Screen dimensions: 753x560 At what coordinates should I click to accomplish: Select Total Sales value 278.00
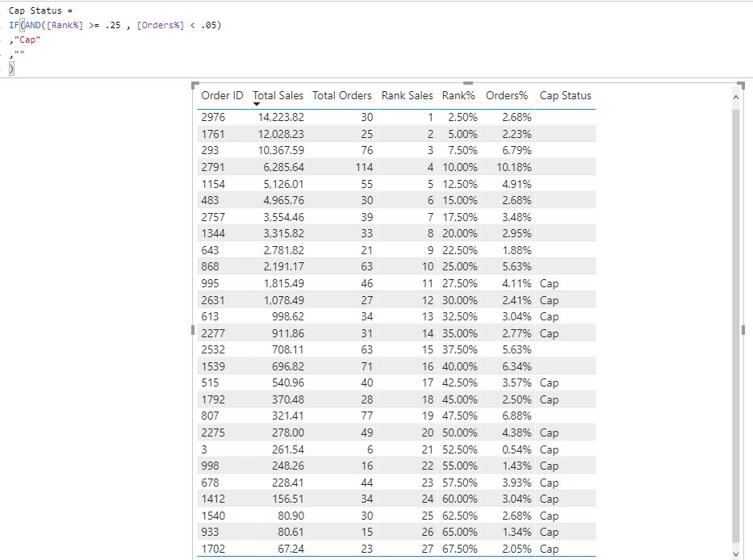288,433
